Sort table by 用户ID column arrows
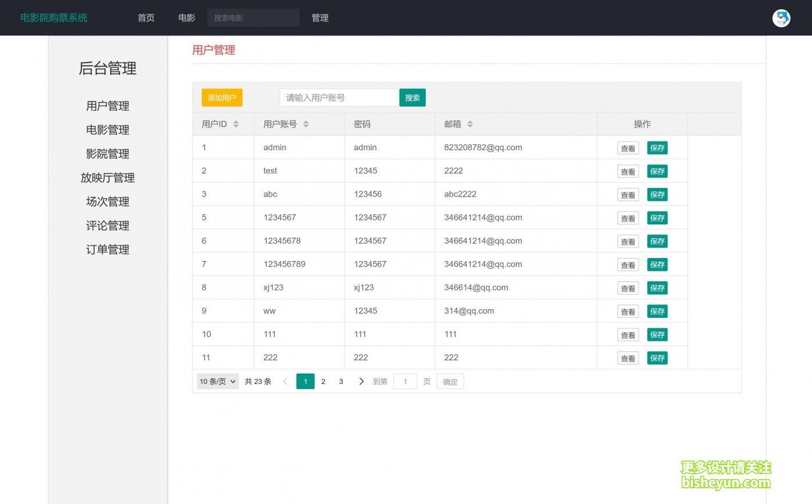The height and width of the screenshot is (504, 812). (235, 124)
